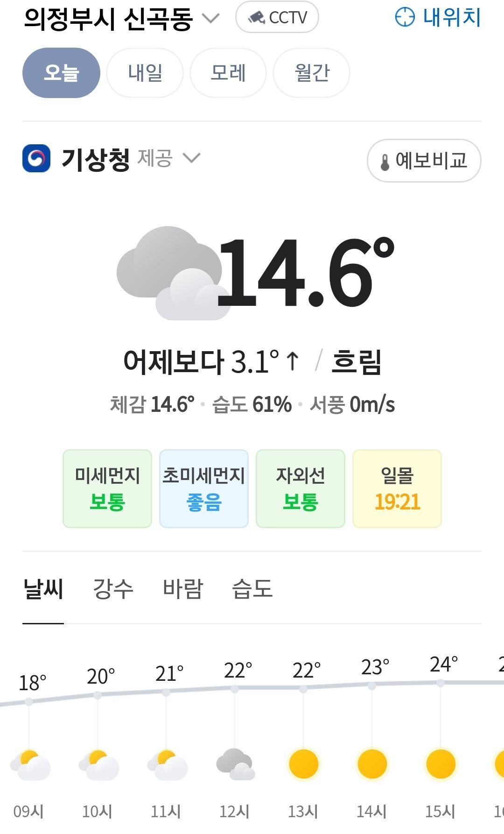Open the 미세먼지 보통 card

107,488
